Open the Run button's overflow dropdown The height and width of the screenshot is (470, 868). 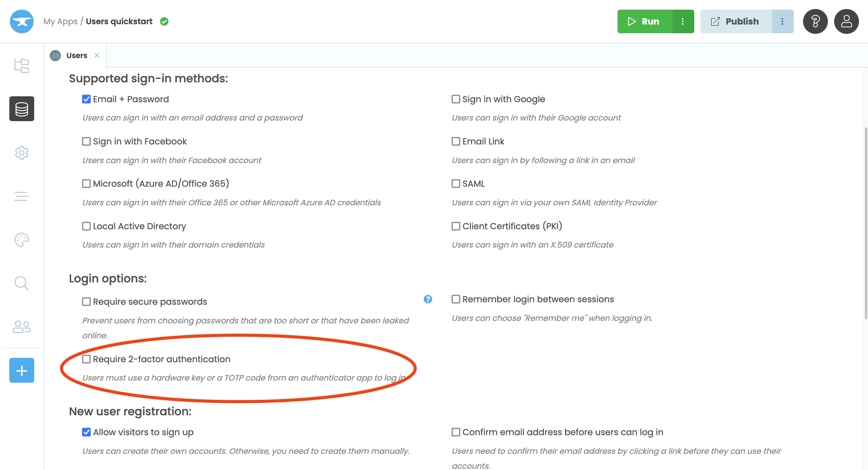click(683, 21)
